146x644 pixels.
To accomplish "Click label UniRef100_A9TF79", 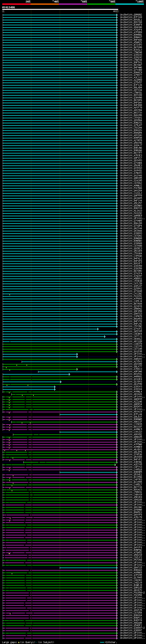I will pyautogui.click(x=131, y=108).
